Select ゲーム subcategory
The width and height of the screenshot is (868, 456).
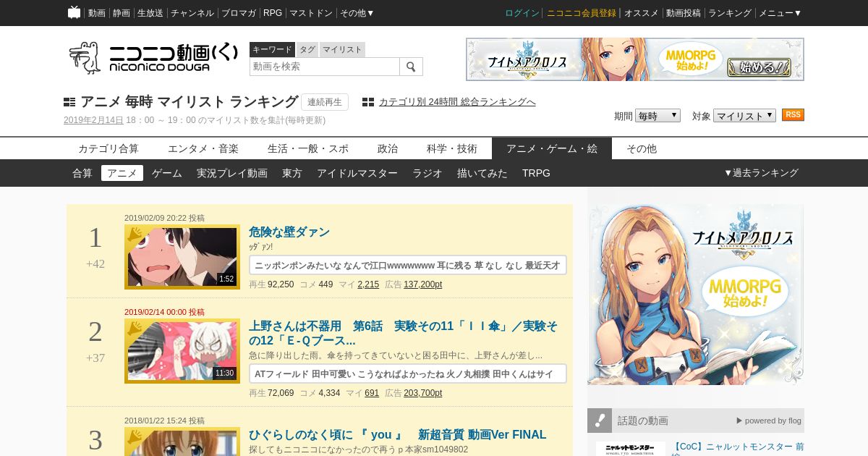click(167, 173)
